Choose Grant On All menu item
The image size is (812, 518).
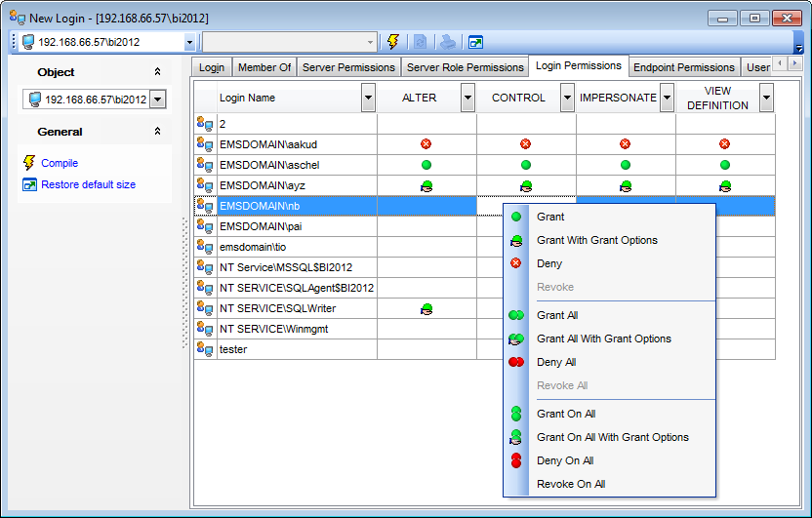point(610,414)
